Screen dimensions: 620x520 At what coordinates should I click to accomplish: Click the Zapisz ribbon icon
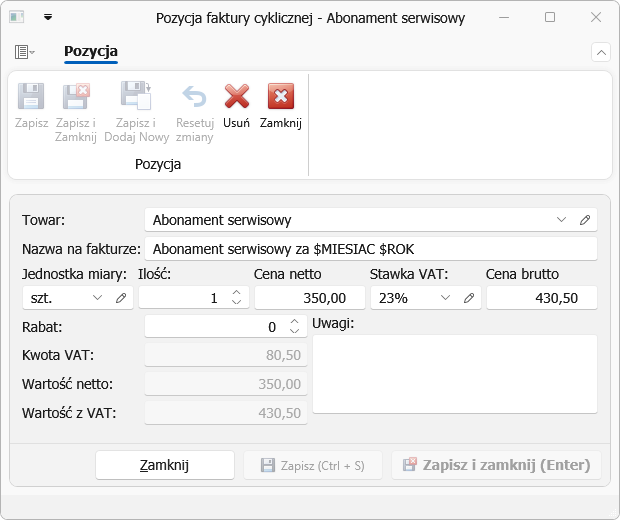click(x=31, y=96)
